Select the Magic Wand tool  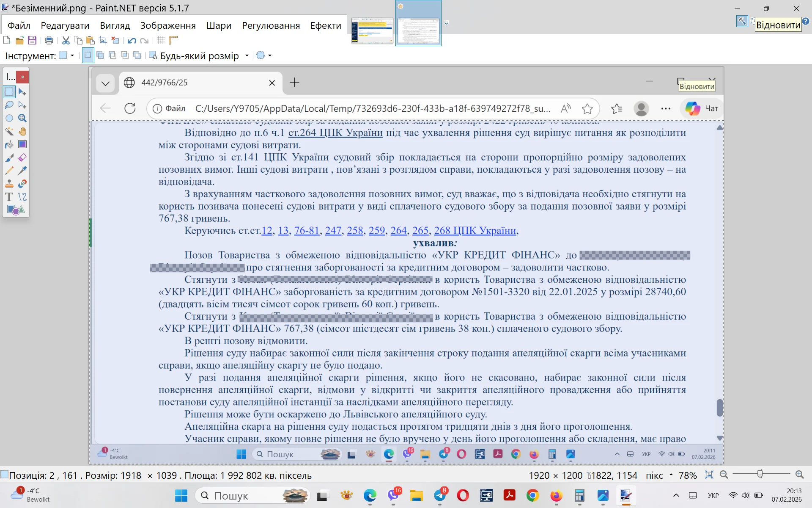click(x=9, y=131)
